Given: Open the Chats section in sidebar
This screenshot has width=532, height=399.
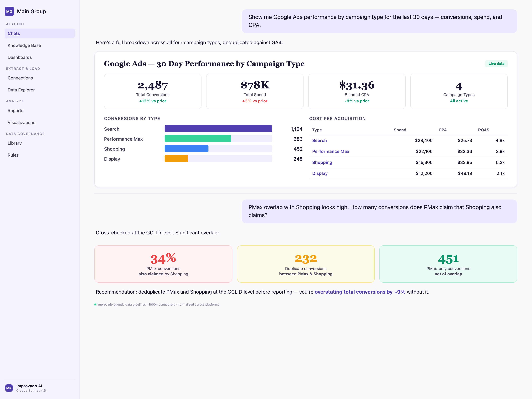Looking at the screenshot, I should [14, 33].
